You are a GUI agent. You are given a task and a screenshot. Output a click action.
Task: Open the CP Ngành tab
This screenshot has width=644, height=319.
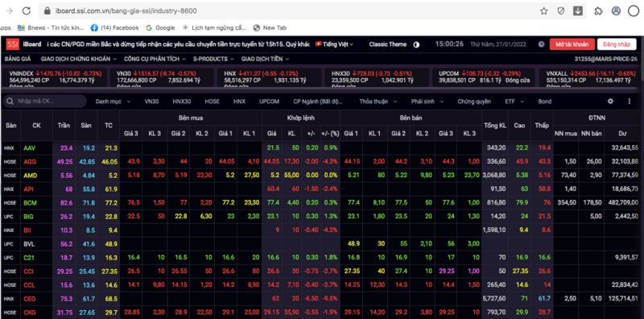[x=317, y=101]
